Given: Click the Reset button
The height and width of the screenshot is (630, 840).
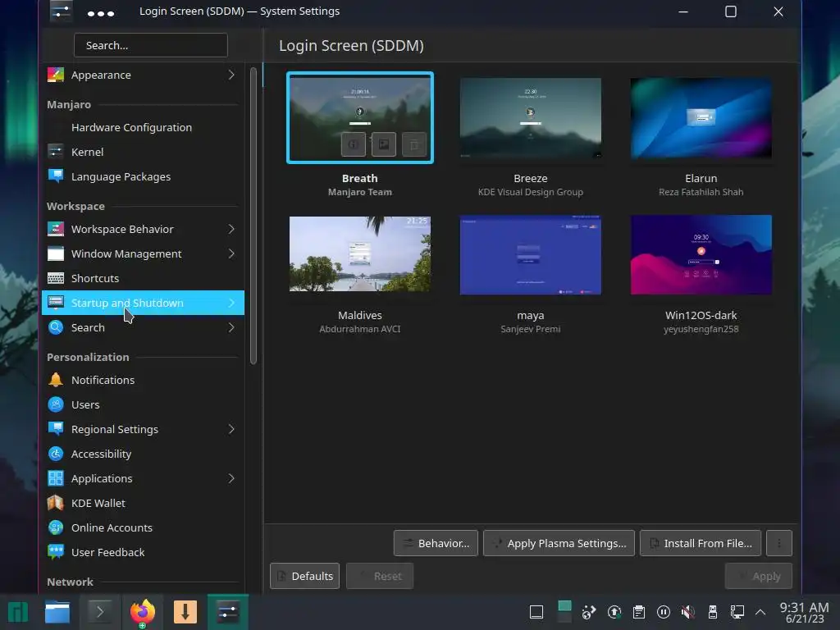Looking at the screenshot, I should [379, 576].
